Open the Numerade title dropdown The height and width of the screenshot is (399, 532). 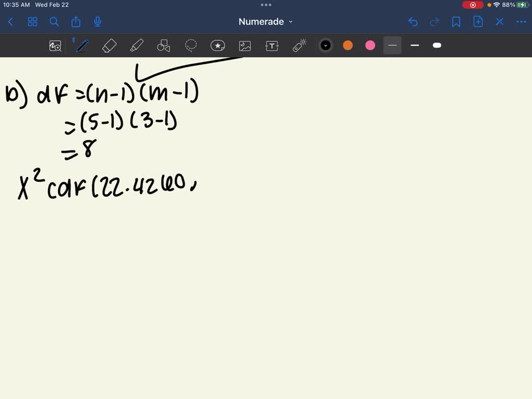(291, 22)
